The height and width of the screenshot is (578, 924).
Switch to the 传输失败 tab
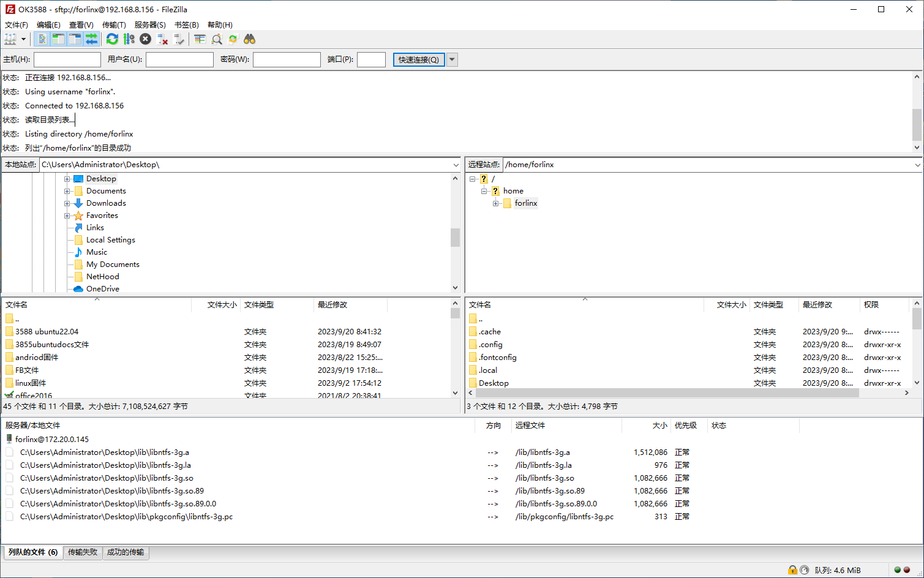click(x=83, y=552)
